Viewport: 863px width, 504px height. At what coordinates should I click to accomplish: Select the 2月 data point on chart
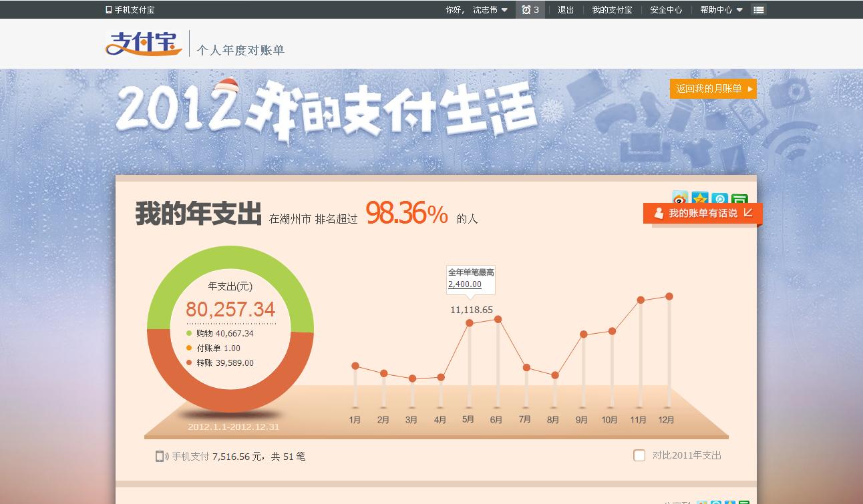click(383, 373)
